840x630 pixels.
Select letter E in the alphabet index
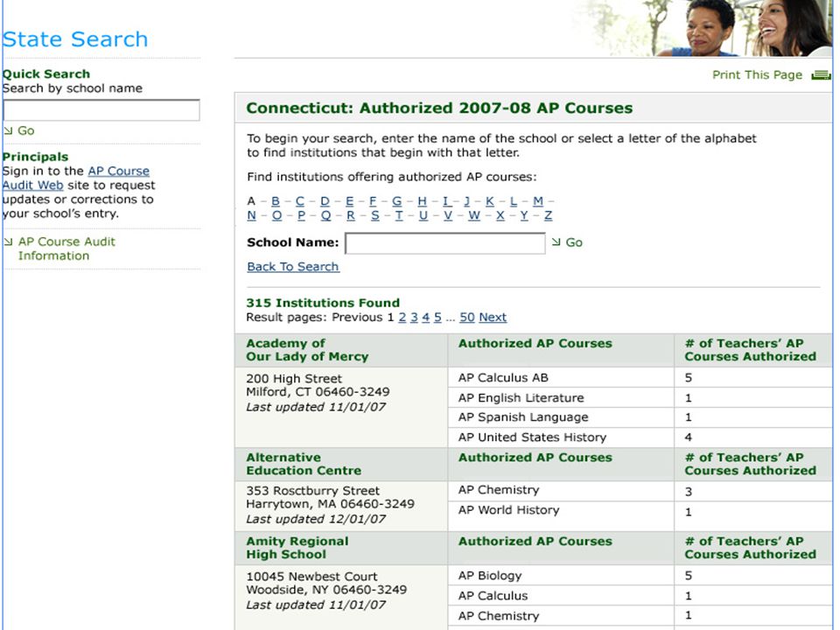(349, 201)
